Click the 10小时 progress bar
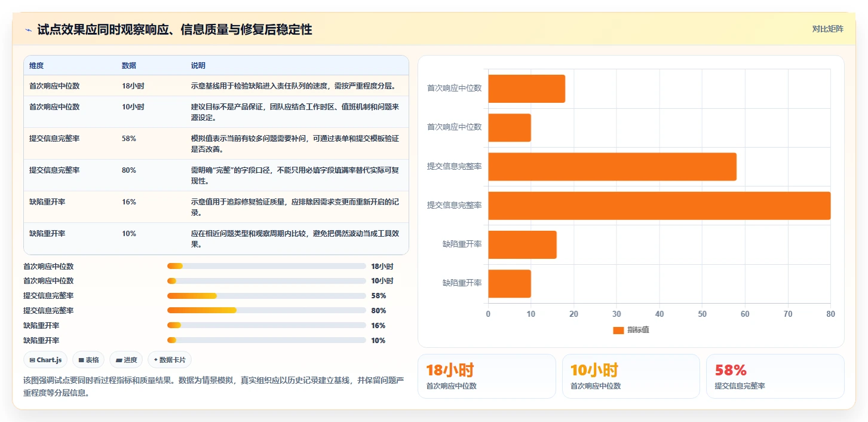The image size is (868, 422). coord(266,281)
